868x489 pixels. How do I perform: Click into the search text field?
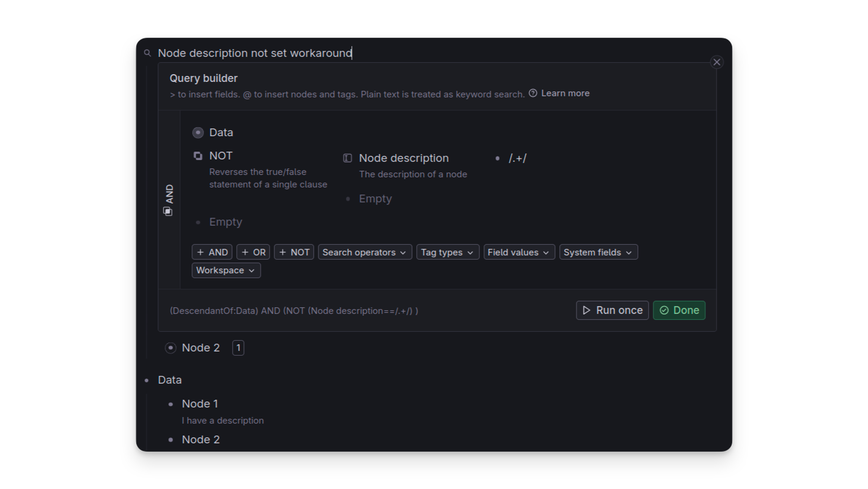[x=297, y=53]
